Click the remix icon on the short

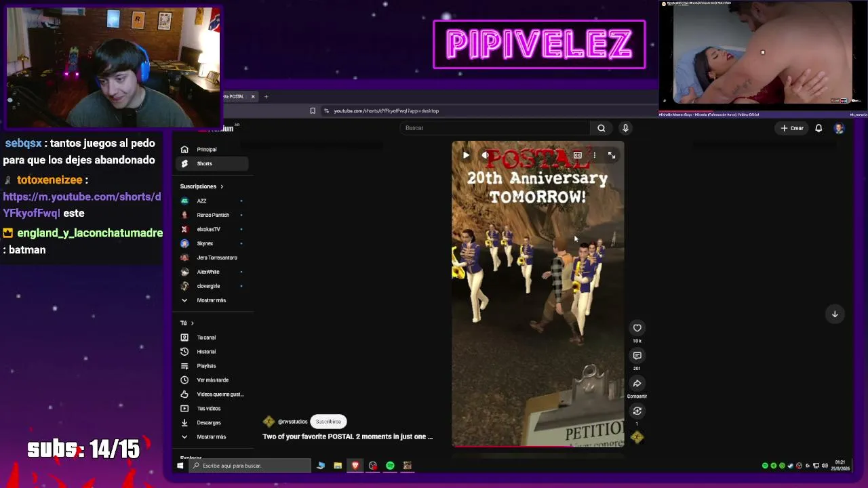[x=637, y=411]
